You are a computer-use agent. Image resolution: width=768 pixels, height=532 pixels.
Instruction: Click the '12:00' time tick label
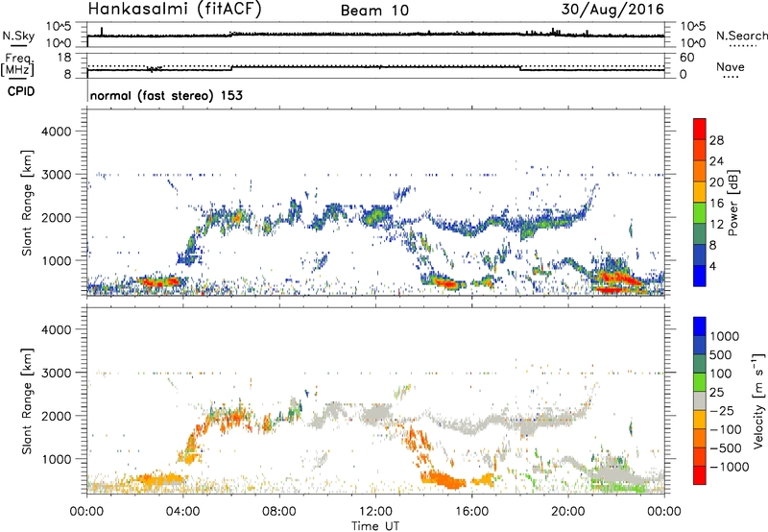[375, 512]
